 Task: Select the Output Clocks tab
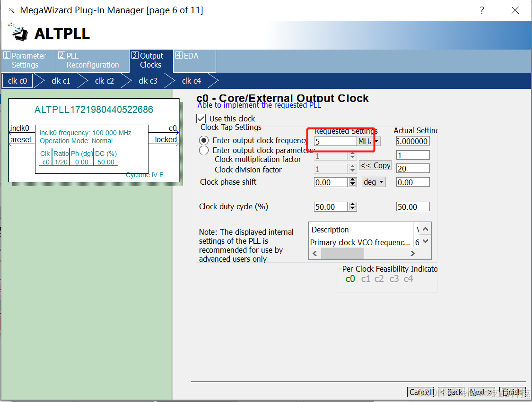pyautogui.click(x=151, y=60)
